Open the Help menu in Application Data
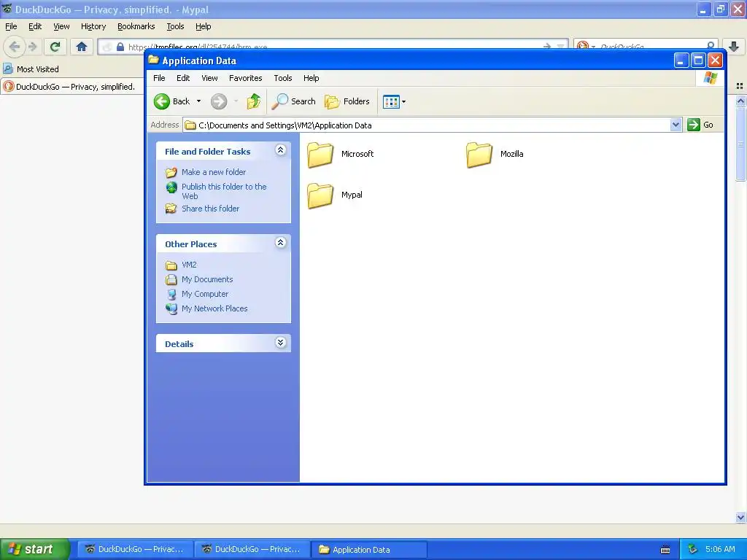 [311, 78]
